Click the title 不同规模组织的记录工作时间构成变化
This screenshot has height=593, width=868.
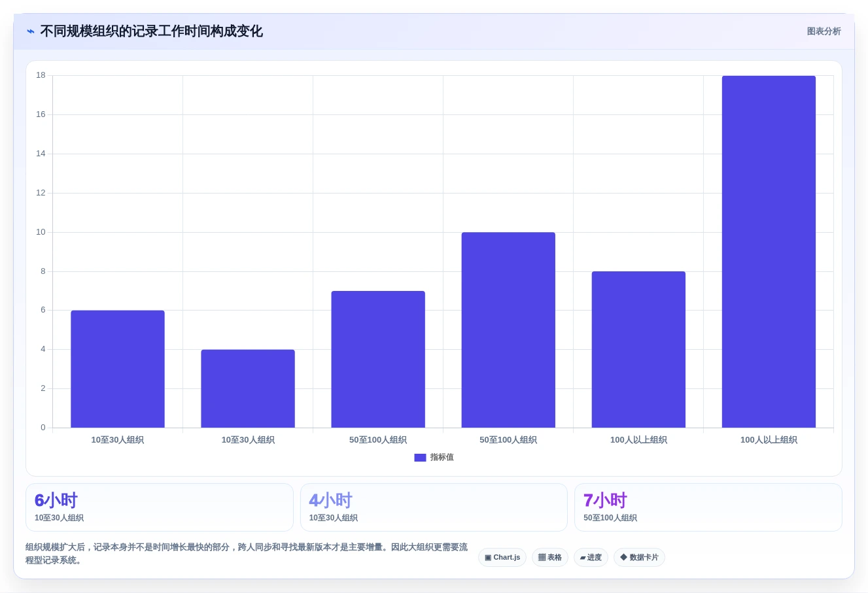point(151,31)
